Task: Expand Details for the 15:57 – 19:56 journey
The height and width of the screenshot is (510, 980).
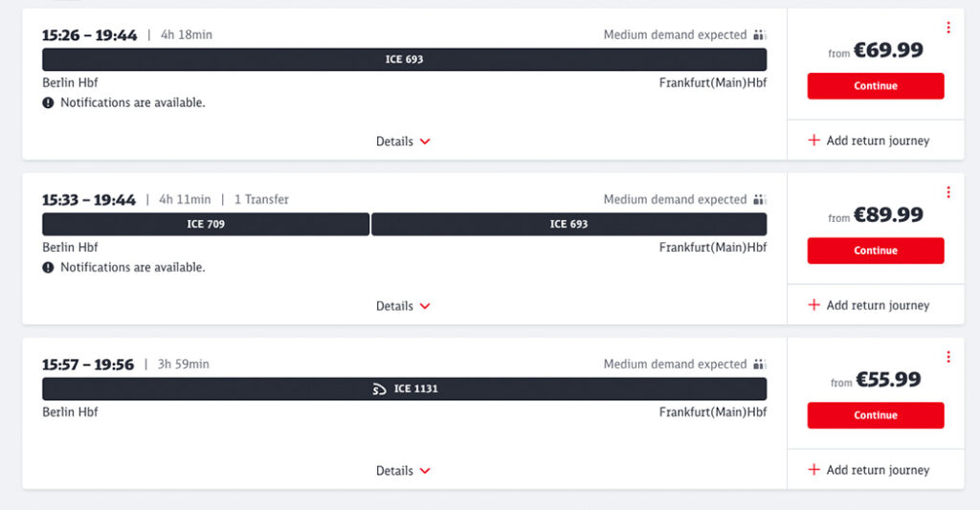Action: (x=403, y=471)
